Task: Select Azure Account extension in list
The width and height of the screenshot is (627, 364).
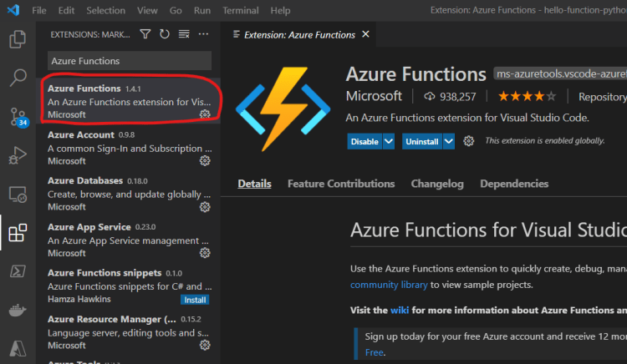Action: (x=128, y=147)
